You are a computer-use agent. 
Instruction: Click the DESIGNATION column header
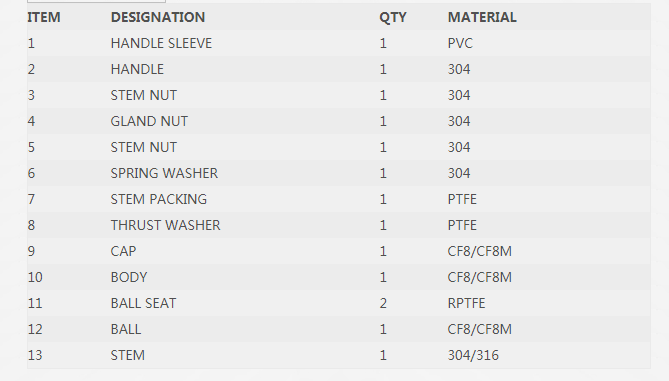pos(158,17)
